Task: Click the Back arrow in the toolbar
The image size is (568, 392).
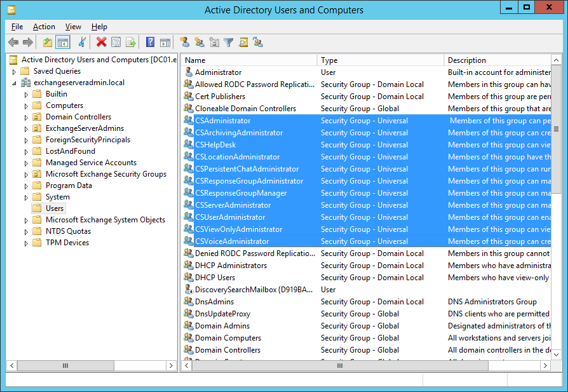Action: click(13, 43)
